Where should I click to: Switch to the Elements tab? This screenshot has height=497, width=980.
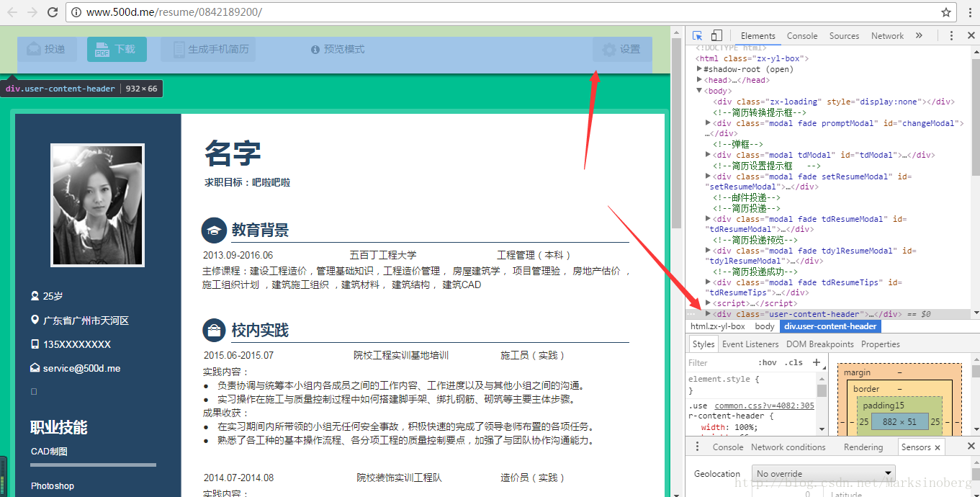[758, 36]
